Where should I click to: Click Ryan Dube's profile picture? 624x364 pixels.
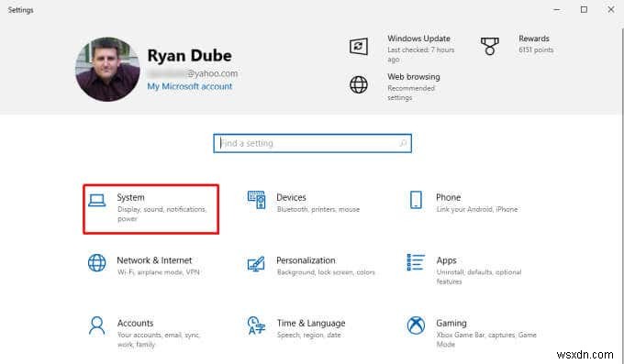[107, 69]
